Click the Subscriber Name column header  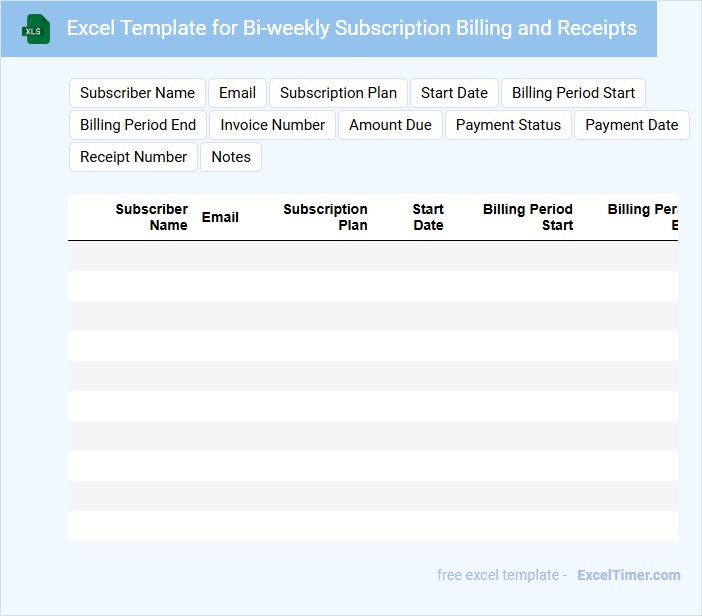tap(151, 217)
